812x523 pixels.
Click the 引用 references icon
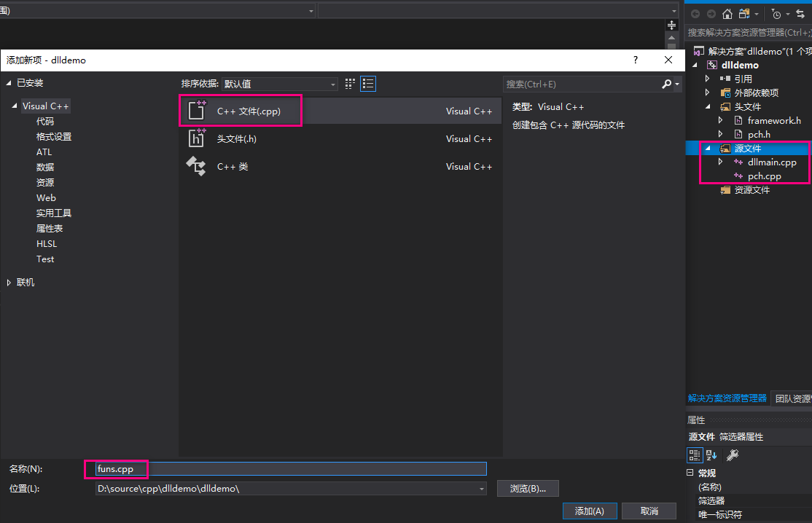725,79
